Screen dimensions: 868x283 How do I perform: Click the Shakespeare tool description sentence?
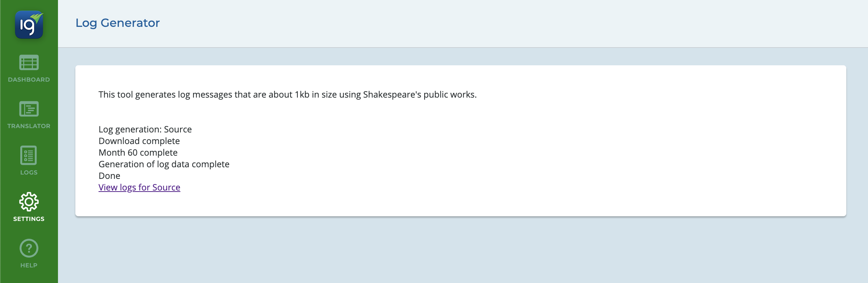point(287,94)
